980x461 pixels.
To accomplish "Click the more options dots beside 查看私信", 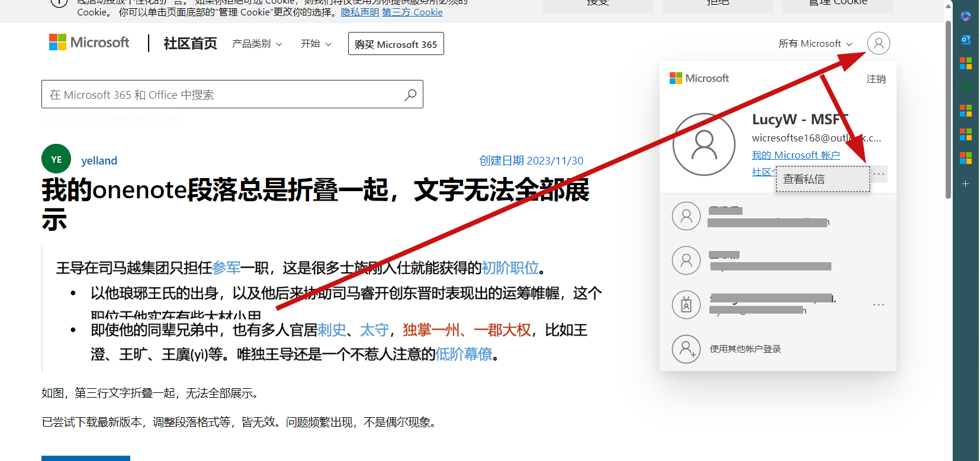I will tap(879, 174).
